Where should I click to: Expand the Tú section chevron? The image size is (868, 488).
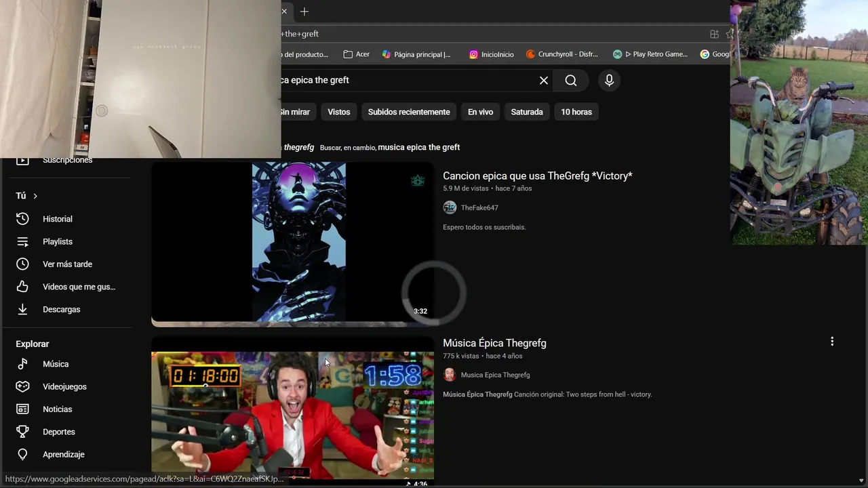coord(35,196)
